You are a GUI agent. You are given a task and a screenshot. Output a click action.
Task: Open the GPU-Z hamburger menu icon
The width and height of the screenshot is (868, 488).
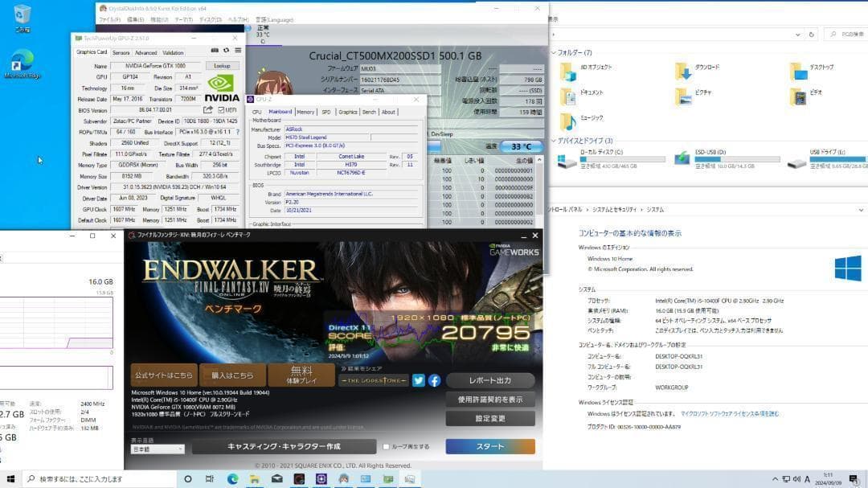click(x=238, y=49)
